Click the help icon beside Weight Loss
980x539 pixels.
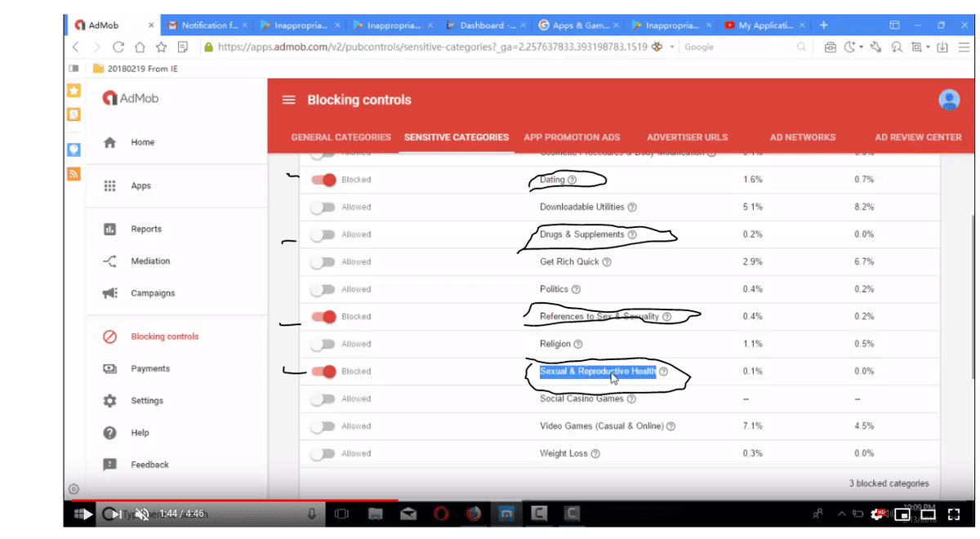click(x=595, y=454)
